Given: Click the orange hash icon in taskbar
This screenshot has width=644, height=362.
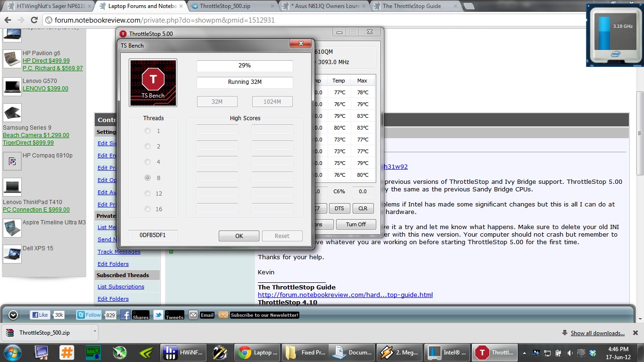Looking at the screenshot, I should (67, 352).
